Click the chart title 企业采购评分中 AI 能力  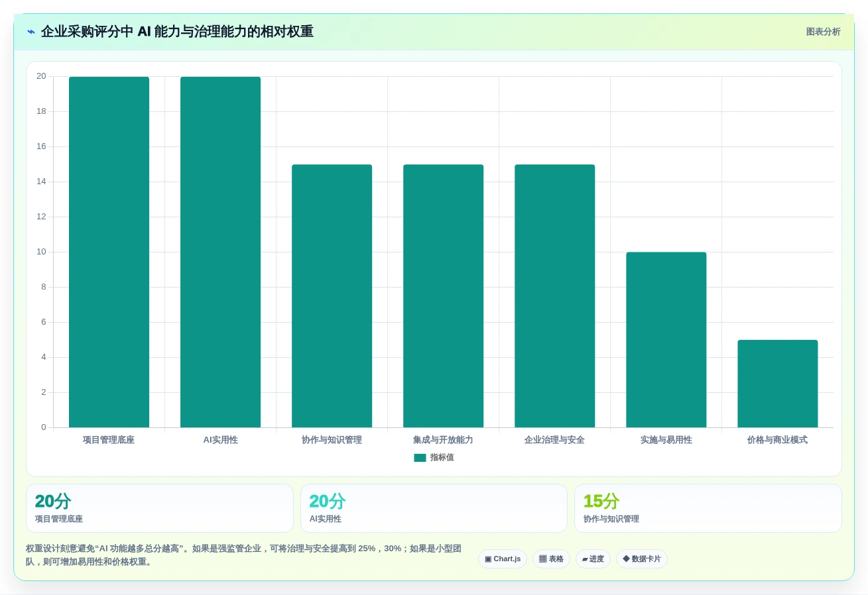click(177, 32)
